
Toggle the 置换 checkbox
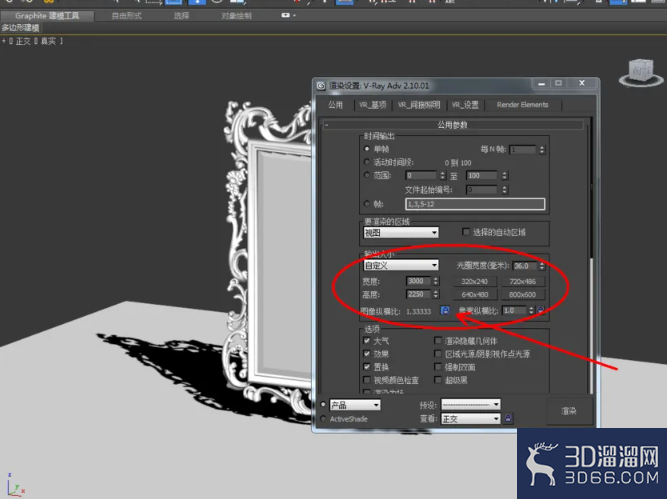click(367, 366)
